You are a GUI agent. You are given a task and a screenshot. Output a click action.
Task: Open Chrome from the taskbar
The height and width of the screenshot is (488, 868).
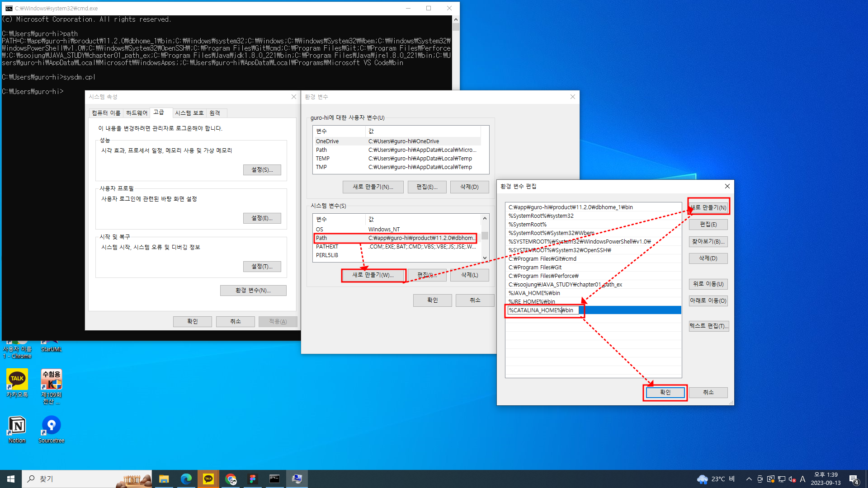(x=231, y=479)
